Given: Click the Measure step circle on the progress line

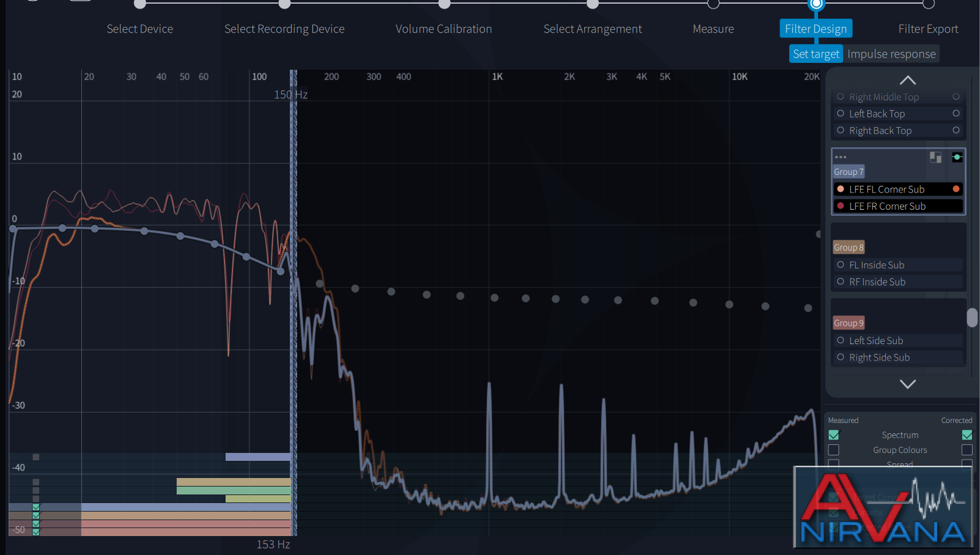Looking at the screenshot, I should coord(713,4).
